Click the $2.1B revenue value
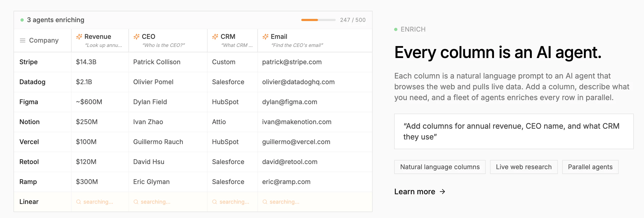644x218 pixels. click(x=84, y=82)
